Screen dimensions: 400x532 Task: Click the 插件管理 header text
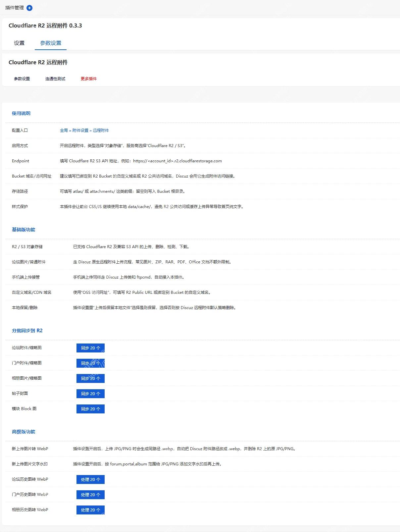(x=15, y=8)
